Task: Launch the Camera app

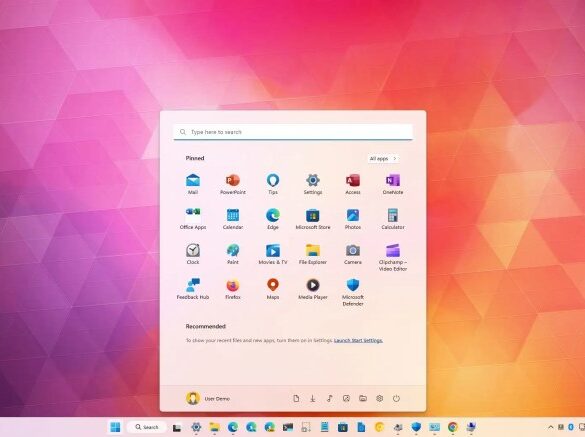Action: pyautogui.click(x=353, y=254)
